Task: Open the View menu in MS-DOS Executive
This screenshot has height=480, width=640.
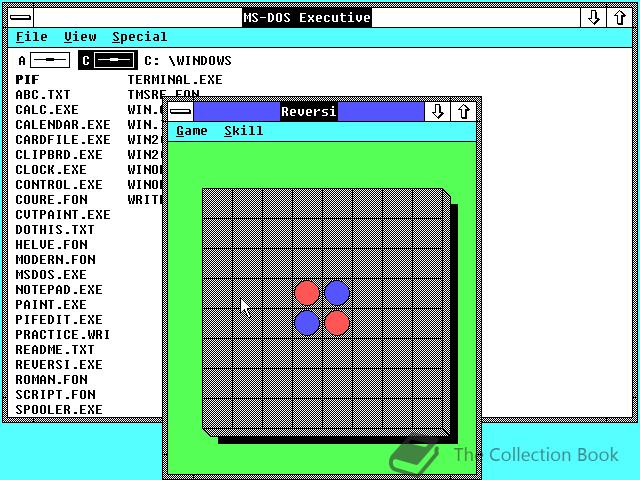Action: [80, 37]
